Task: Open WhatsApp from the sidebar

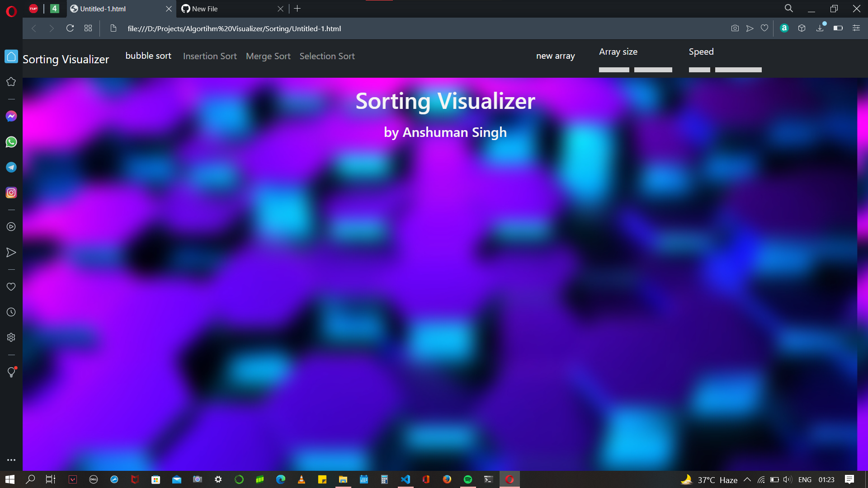Action: click(11, 142)
